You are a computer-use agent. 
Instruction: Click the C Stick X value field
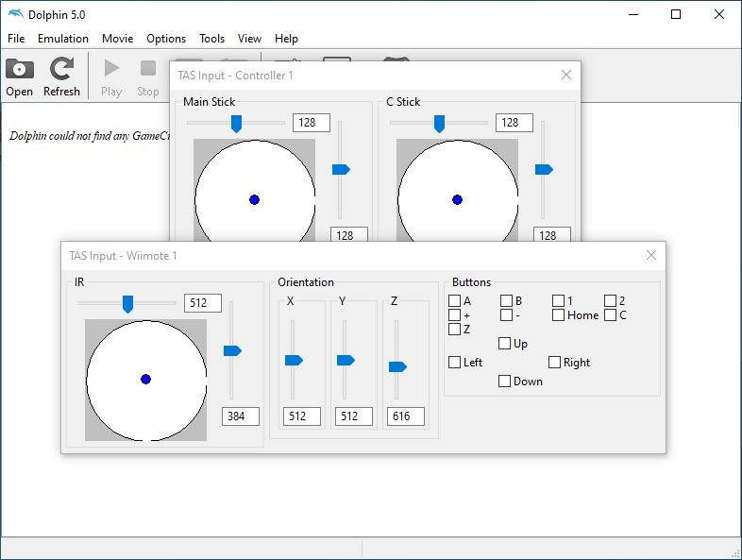(514, 123)
